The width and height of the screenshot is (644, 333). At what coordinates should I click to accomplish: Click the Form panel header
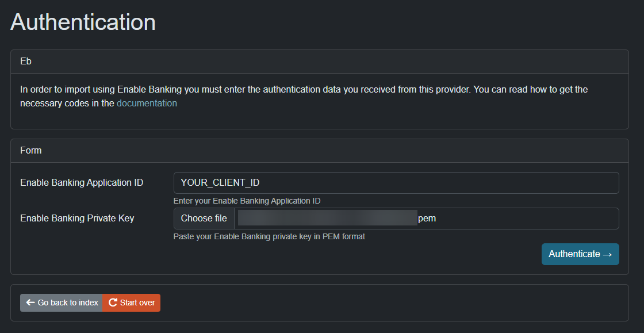pos(30,150)
